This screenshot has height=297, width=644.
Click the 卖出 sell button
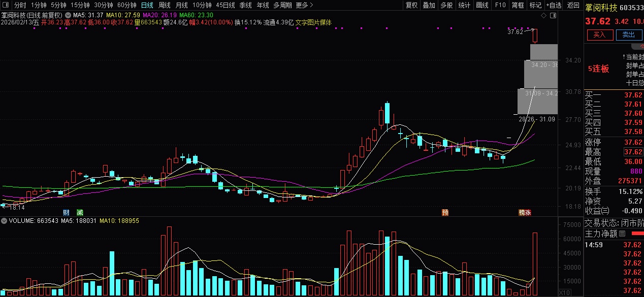[x=629, y=35]
